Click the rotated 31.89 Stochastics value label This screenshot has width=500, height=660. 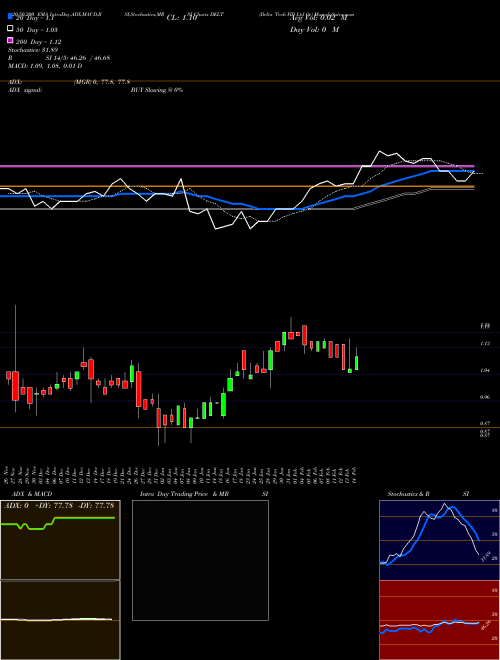[485, 556]
